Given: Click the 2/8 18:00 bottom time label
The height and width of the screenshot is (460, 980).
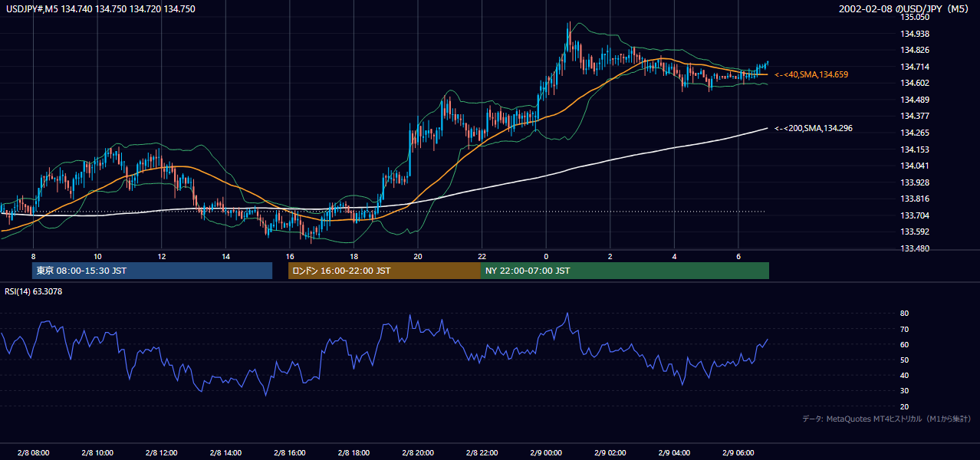Looking at the screenshot, I should click(x=354, y=452).
